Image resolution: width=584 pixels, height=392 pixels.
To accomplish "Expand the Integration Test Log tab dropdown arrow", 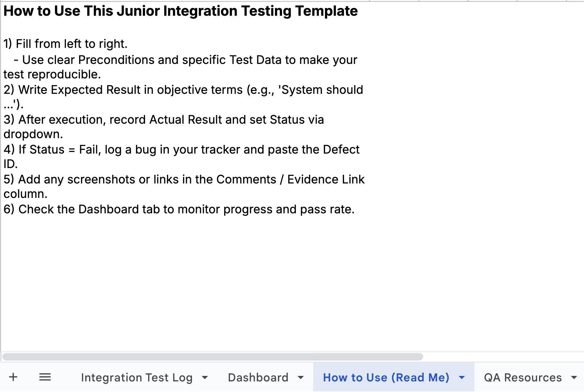I will tap(205, 378).
